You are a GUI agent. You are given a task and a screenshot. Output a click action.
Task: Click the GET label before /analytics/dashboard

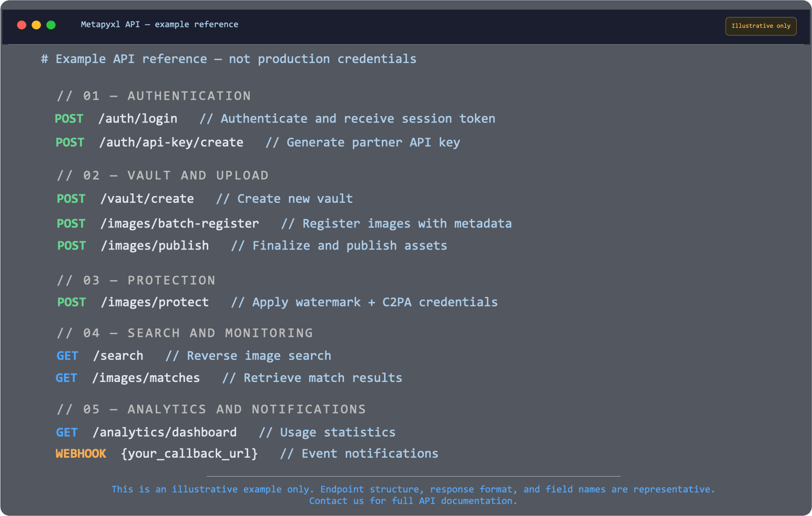point(67,432)
